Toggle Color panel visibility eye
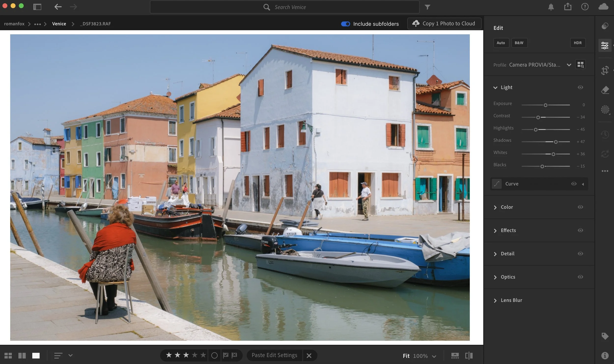The width and height of the screenshot is (614, 364). click(580, 207)
